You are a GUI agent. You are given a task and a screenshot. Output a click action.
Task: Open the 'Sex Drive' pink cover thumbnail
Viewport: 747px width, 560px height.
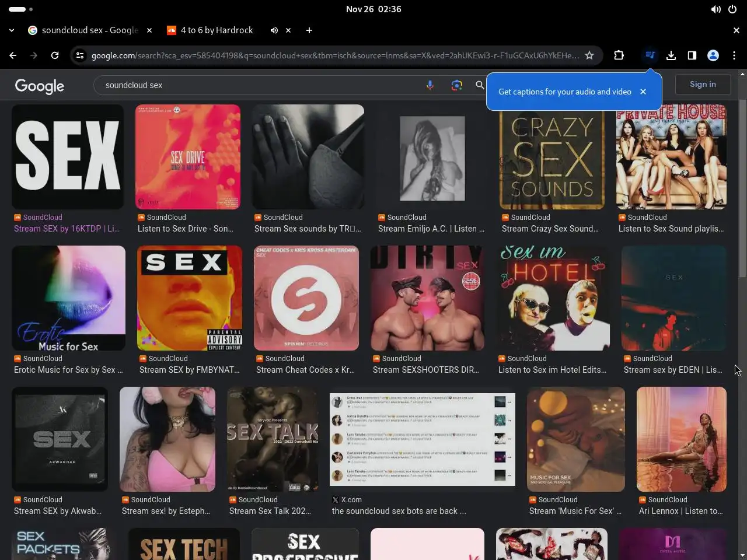[x=188, y=157]
